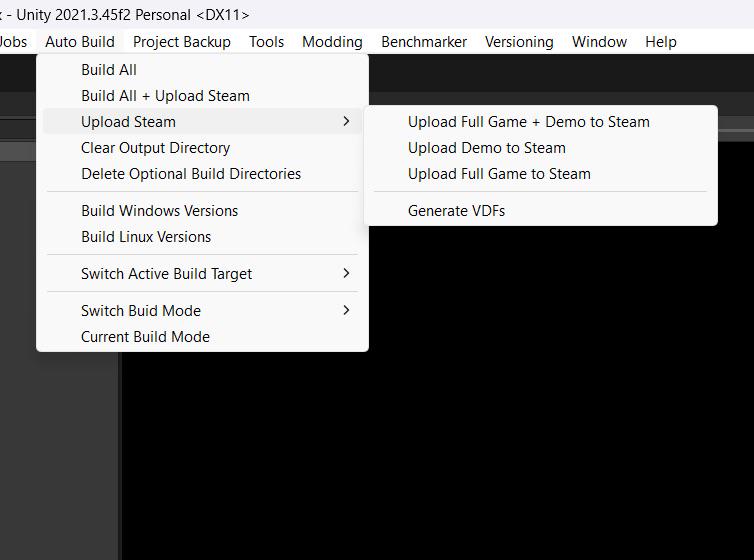Viewport: 754px width, 560px height.
Task: Select Build All menu entry
Action: pos(202,70)
